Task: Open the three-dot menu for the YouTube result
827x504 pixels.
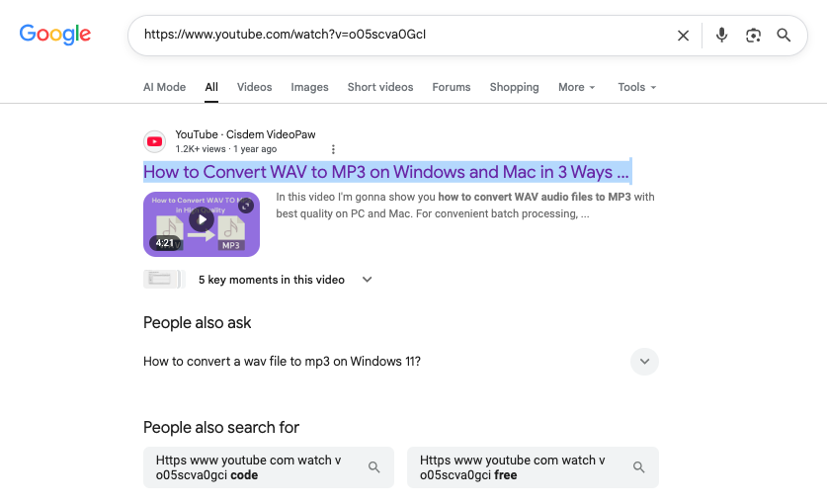Action: click(x=333, y=149)
